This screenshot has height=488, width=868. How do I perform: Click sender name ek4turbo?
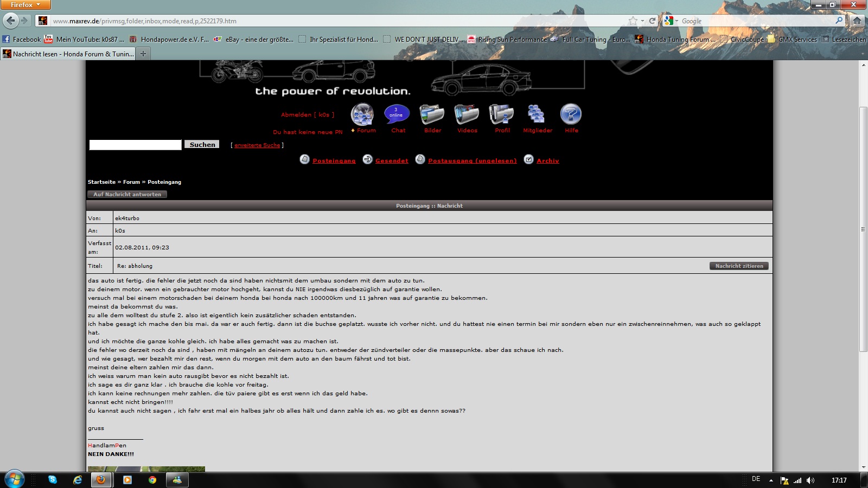coord(127,218)
